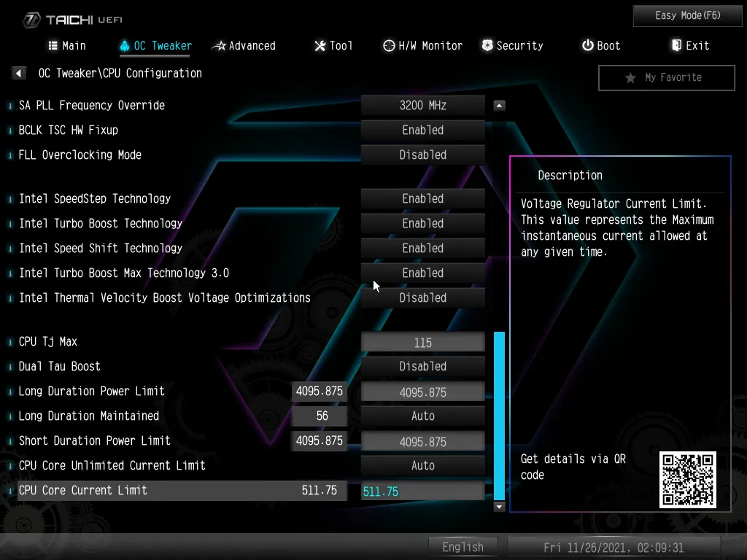Click the current value 56 of Long Duration Maintained
Screen dimensions: 747x560
320,416
